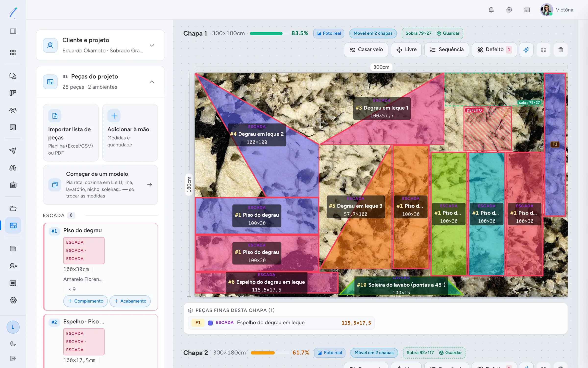Click the logout icon at sidebar bottom

[x=13, y=358]
